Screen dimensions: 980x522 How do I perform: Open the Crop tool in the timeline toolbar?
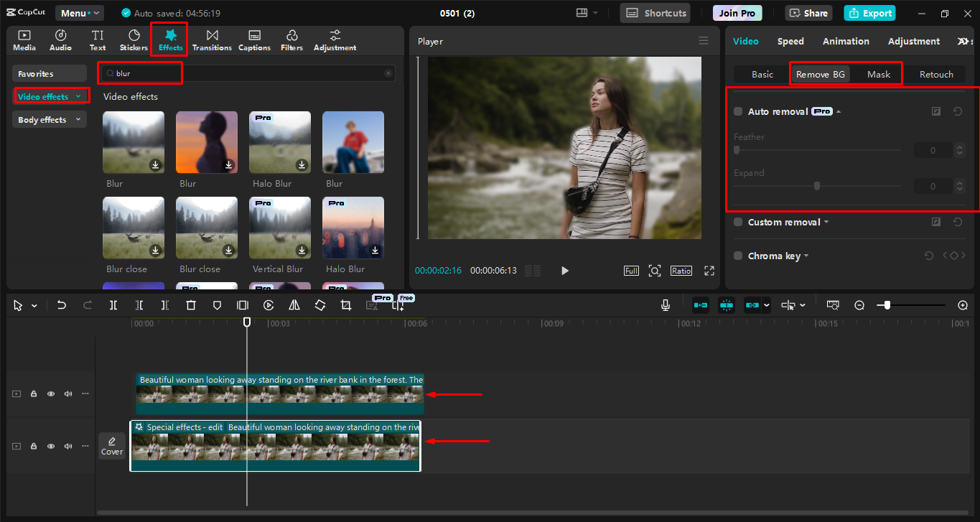coord(345,304)
